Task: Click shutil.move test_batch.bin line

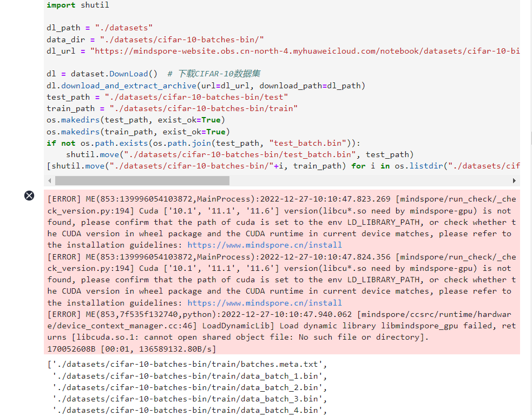Action: pos(240,155)
